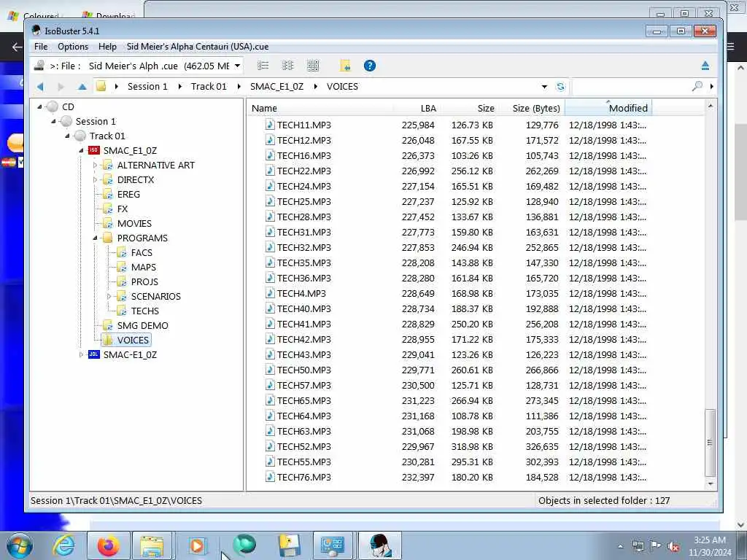This screenshot has width=747, height=560.
Task: Click the extract folder toolbar icon
Action: click(x=345, y=66)
